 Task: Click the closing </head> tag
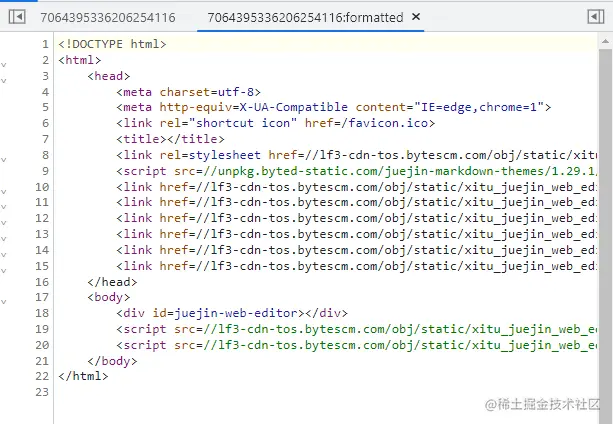coord(112,282)
